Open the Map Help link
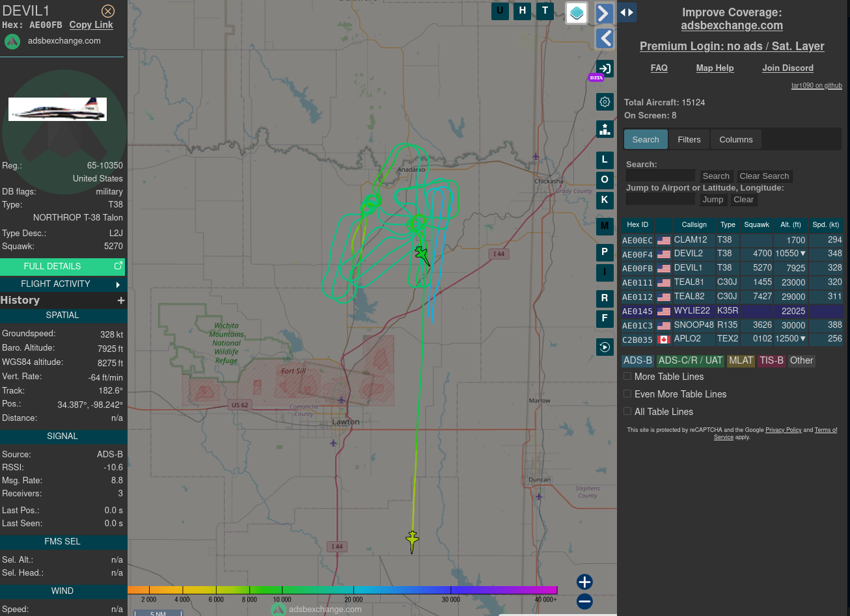 pos(715,68)
